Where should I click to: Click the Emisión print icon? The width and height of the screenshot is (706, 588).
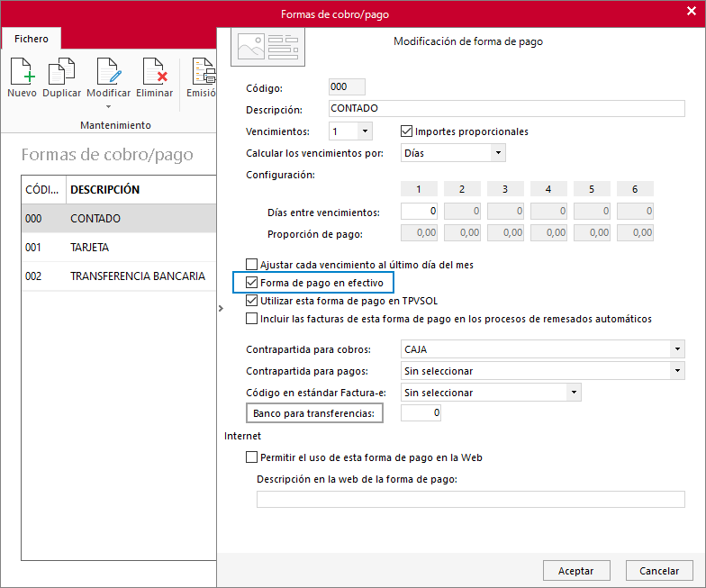pyautogui.click(x=204, y=71)
